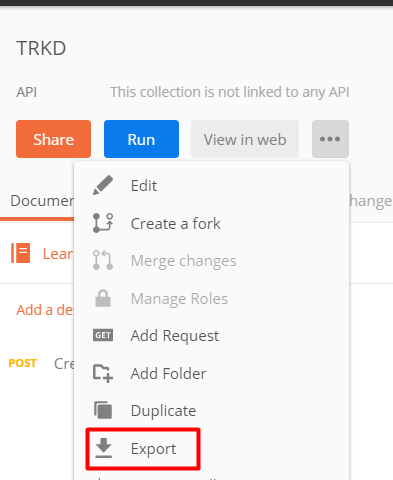The image size is (393, 480).
Task: Choose Add Folder from the menu
Action: coord(169,374)
